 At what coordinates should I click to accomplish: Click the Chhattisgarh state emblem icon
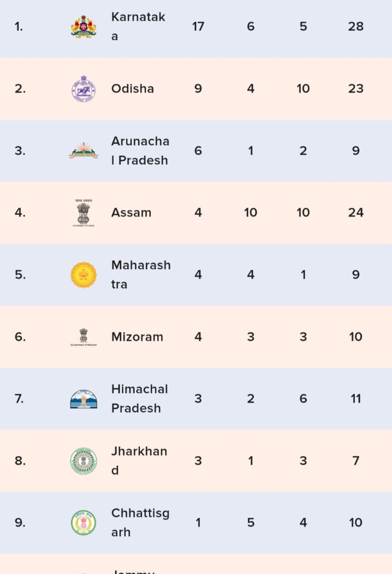coord(83,523)
